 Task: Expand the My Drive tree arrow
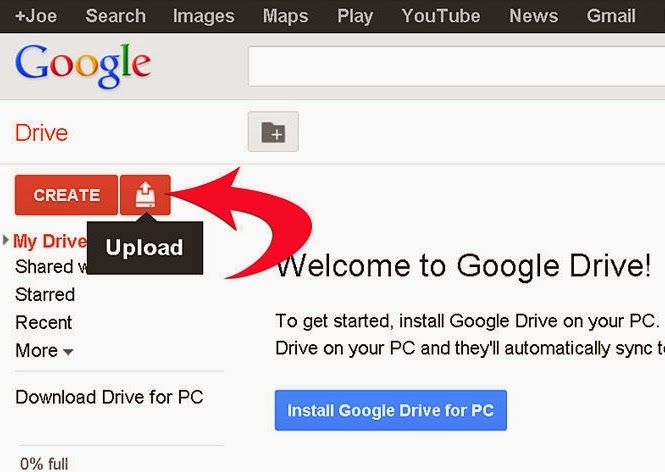6,240
